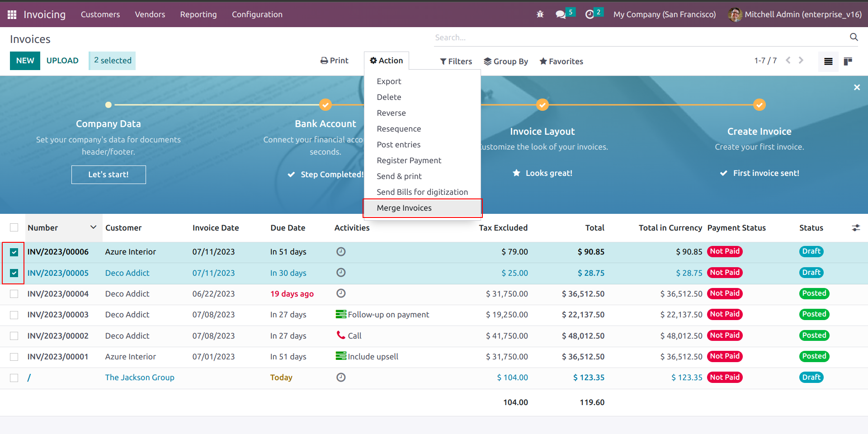This screenshot has width=868, height=434.
Task: Switch to list view icon
Action: point(828,61)
